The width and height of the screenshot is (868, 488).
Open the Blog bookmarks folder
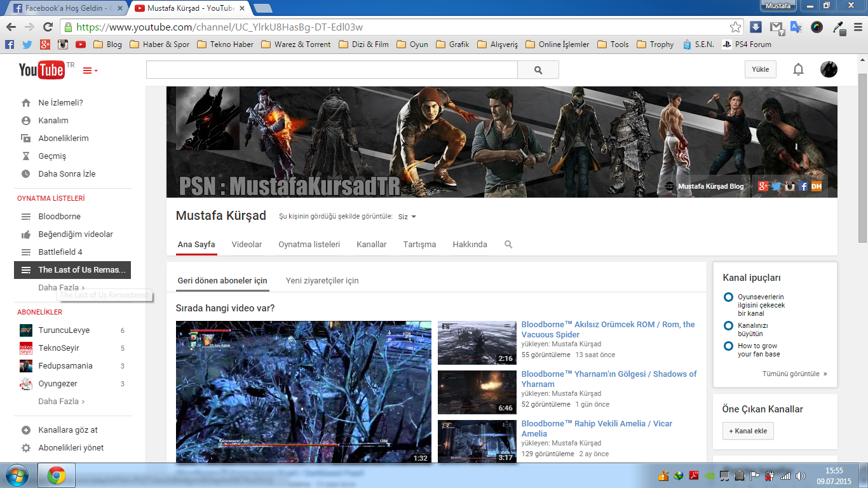(107, 44)
